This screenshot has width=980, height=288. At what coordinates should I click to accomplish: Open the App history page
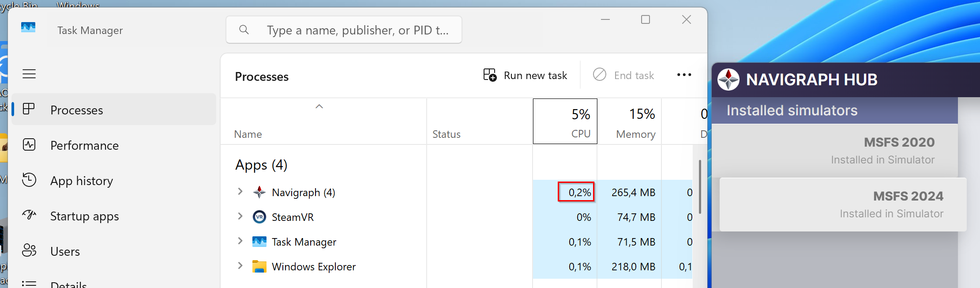(114, 180)
